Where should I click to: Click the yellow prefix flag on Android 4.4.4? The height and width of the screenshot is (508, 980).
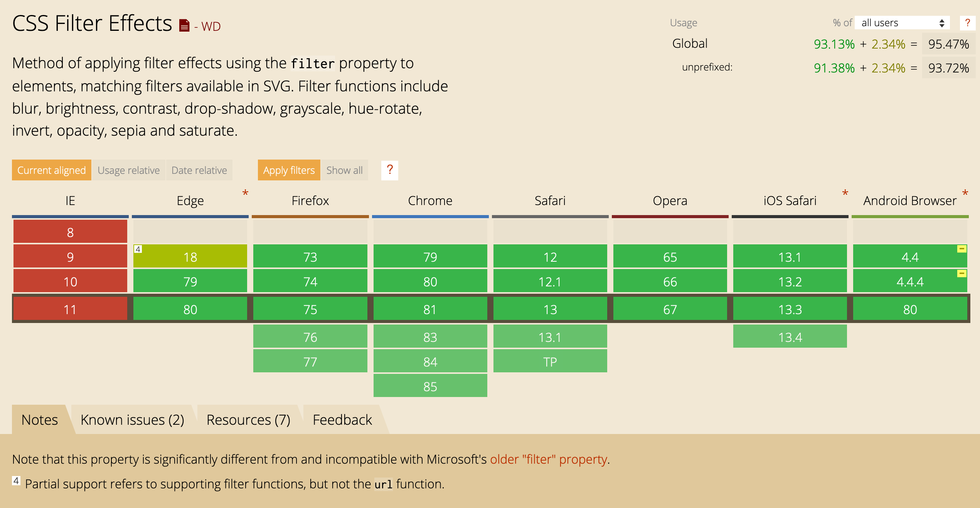click(961, 274)
